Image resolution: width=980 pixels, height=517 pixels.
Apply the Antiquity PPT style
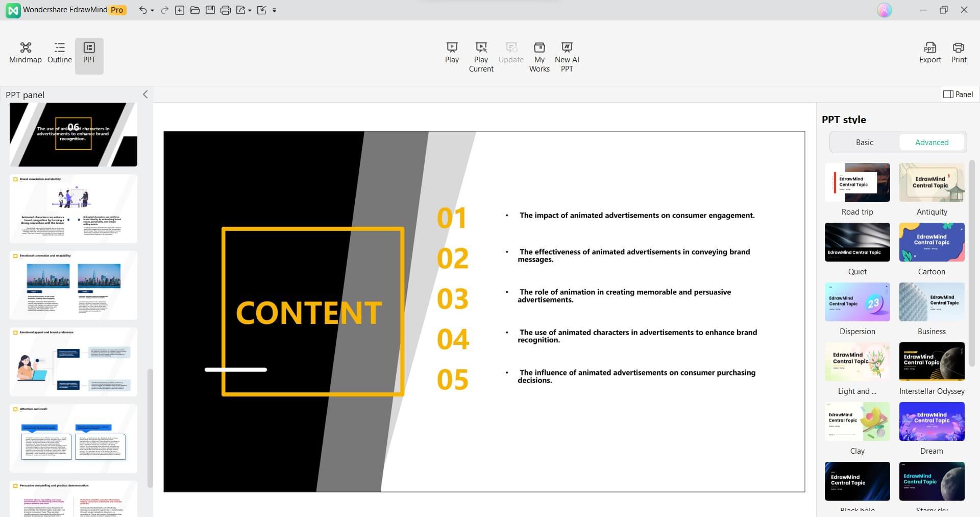pyautogui.click(x=932, y=182)
